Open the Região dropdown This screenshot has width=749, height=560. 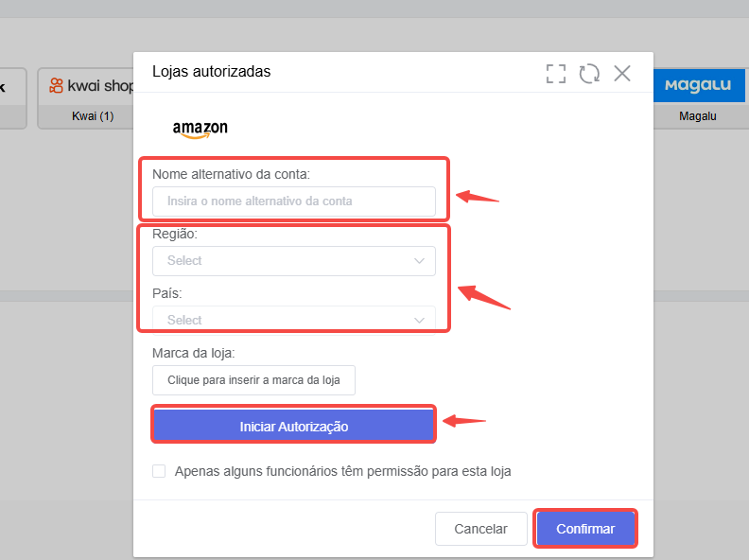coord(294,261)
